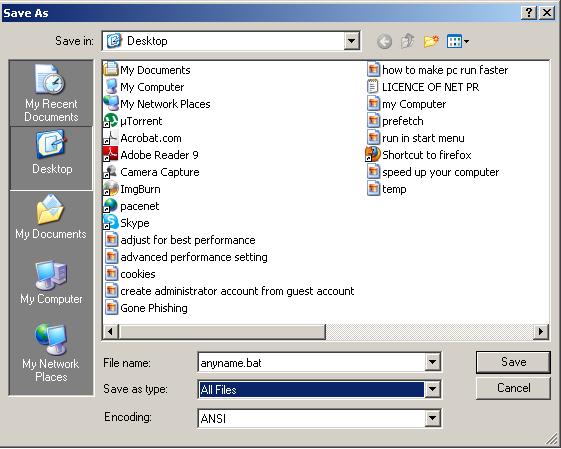Viewport: 561px width, 449px height.
Task: Select My Network Places in file list
Action: [111, 103]
